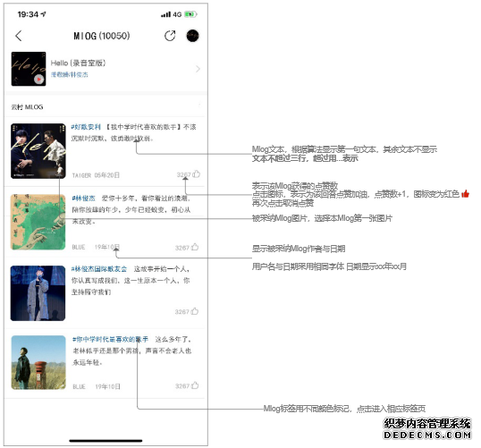Open the #林俊杰国际歌友会 hashtag
The width and height of the screenshot is (481, 448).
[99, 269]
